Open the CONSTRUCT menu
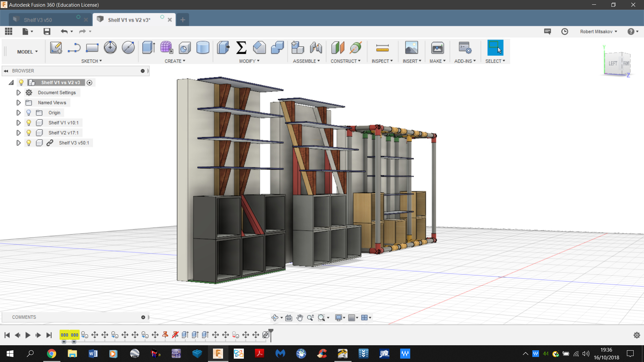This screenshot has height=362, width=644. tap(345, 61)
